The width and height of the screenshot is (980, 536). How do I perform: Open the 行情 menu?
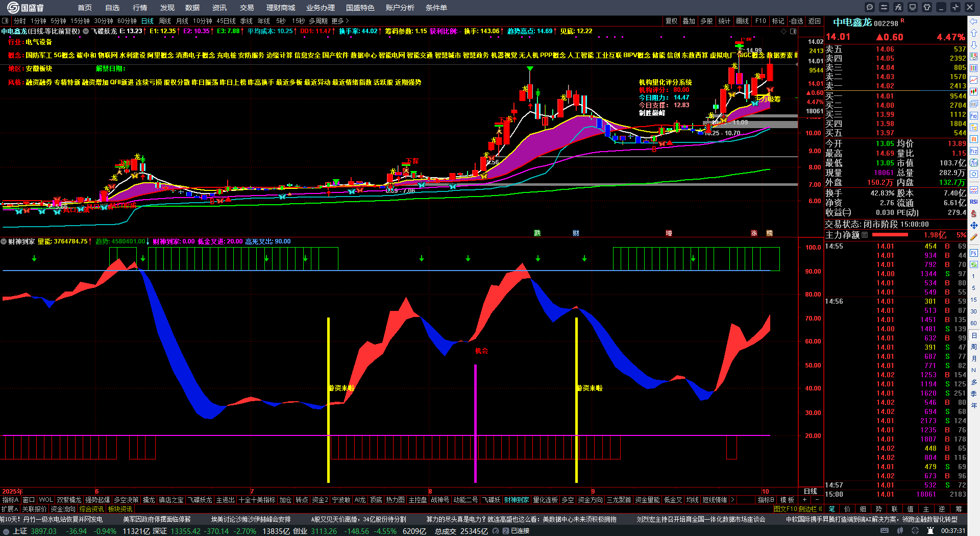click(x=140, y=8)
